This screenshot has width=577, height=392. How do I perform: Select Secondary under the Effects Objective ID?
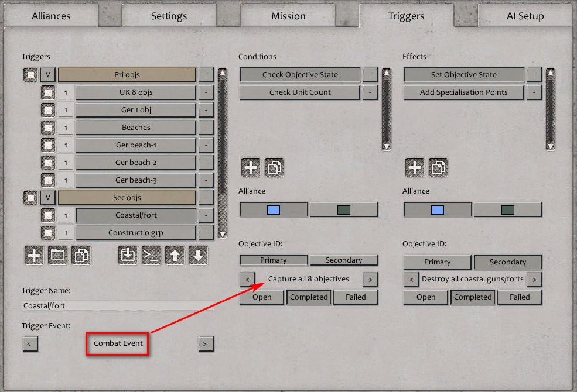pos(507,262)
